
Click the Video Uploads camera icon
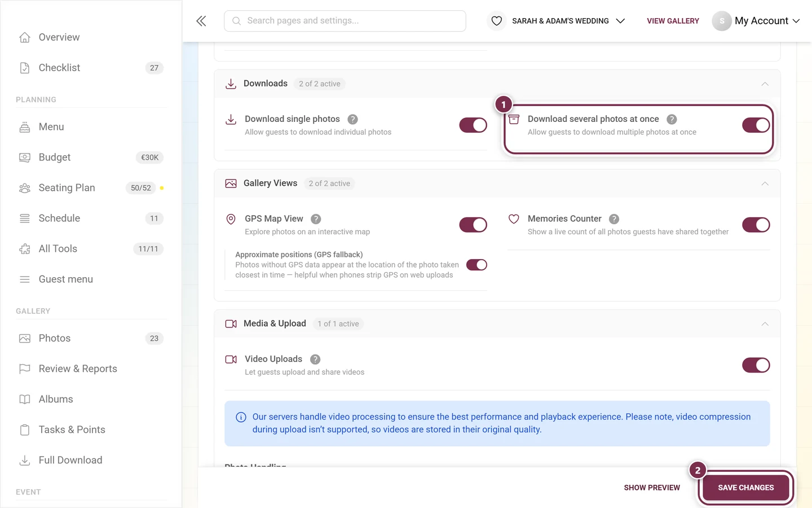pos(231,360)
